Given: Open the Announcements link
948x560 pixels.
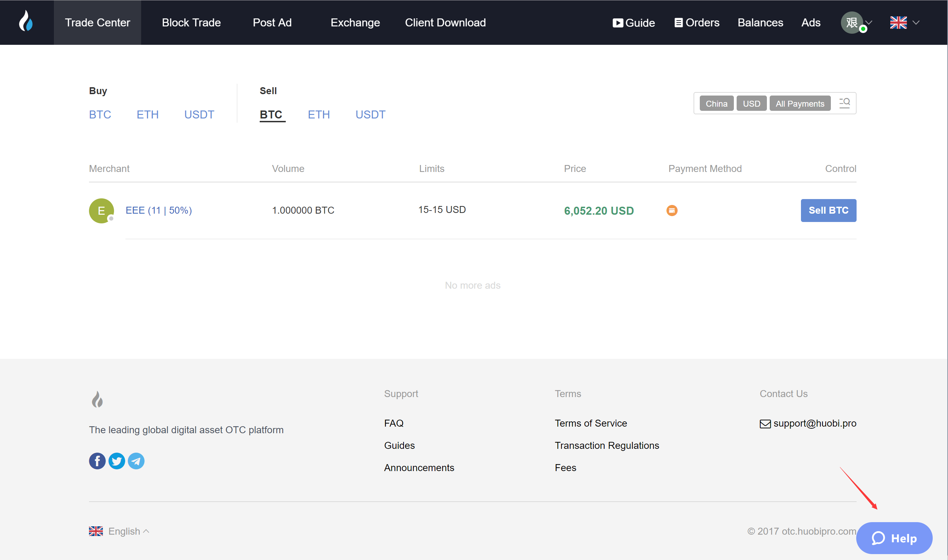Looking at the screenshot, I should click(x=419, y=468).
